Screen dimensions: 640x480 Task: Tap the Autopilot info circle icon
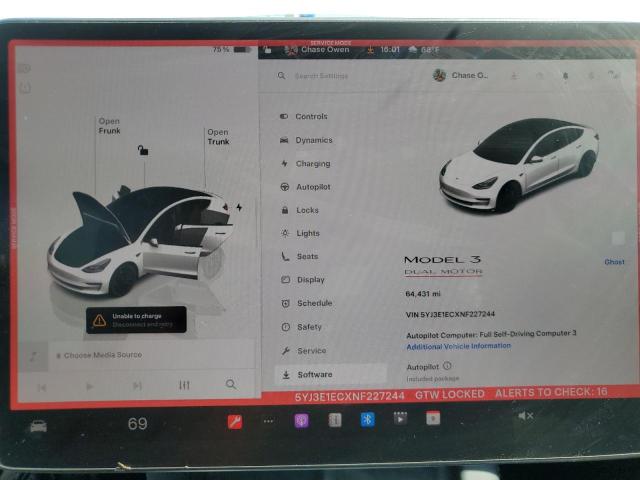pyautogui.click(x=447, y=366)
